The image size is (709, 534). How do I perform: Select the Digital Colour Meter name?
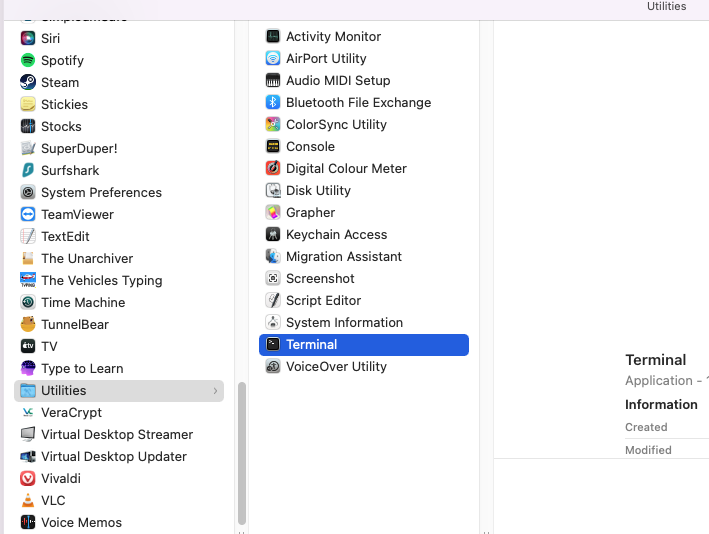[346, 169]
